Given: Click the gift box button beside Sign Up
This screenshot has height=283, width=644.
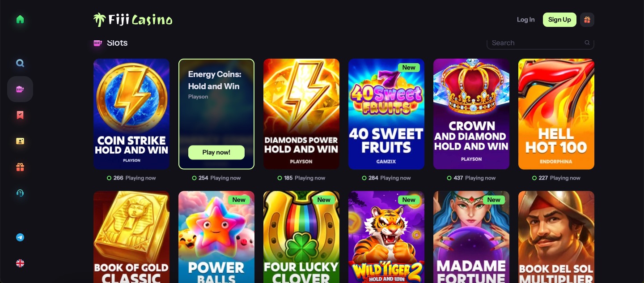Looking at the screenshot, I should click(x=587, y=20).
